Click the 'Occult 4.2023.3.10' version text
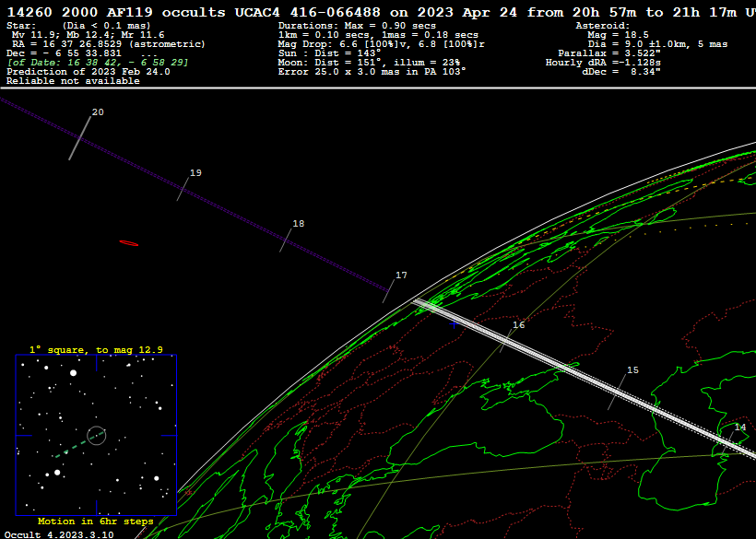756x539 pixels. point(59,534)
